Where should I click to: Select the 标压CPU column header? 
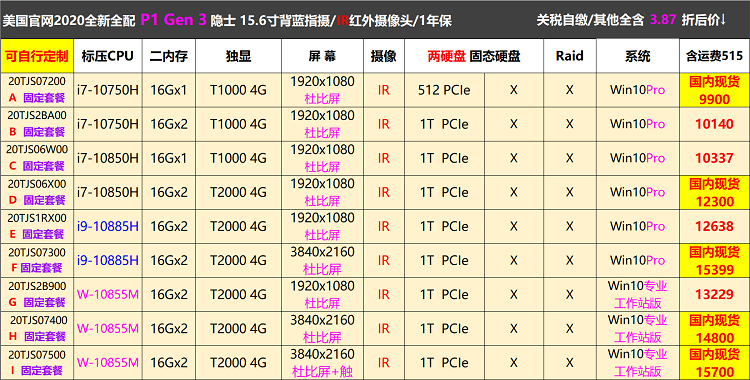pos(108,56)
